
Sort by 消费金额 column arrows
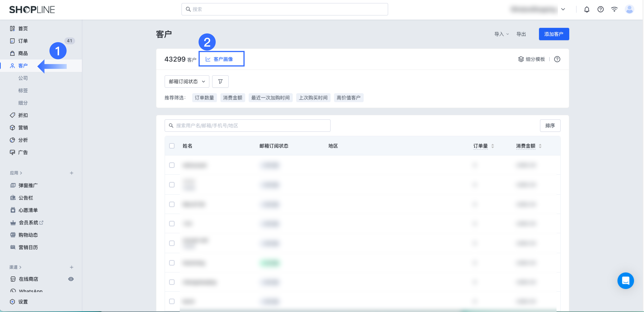[x=540, y=146]
